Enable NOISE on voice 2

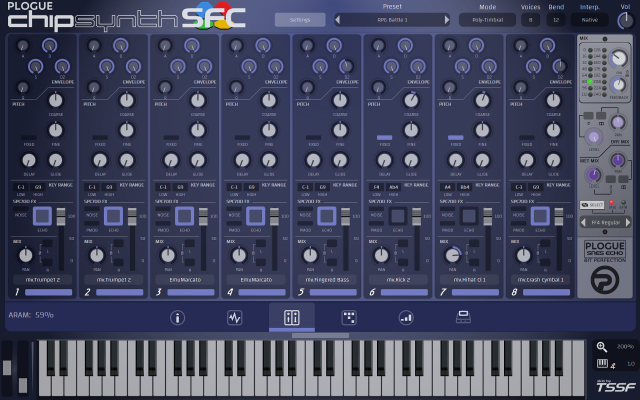pos(92,209)
